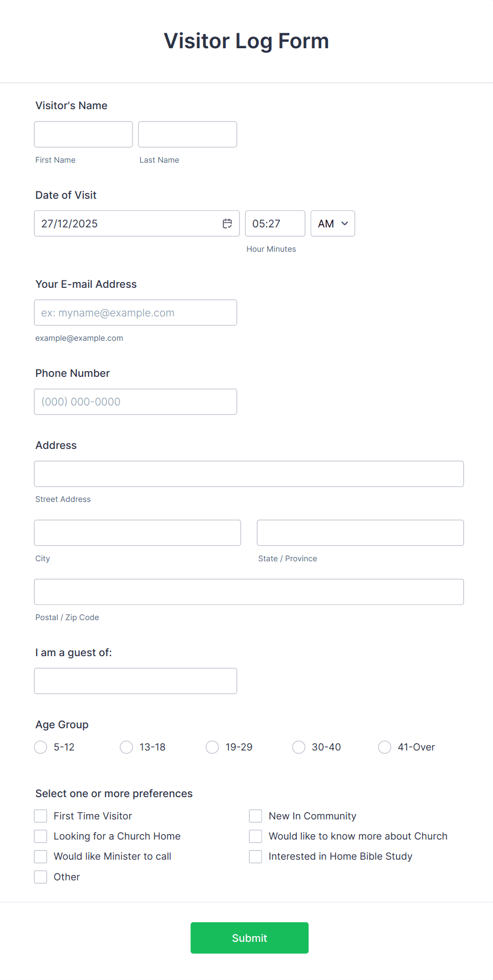Image resolution: width=493 pixels, height=980 pixels.
Task: Check Would like to know more about Church
Action: (x=256, y=836)
